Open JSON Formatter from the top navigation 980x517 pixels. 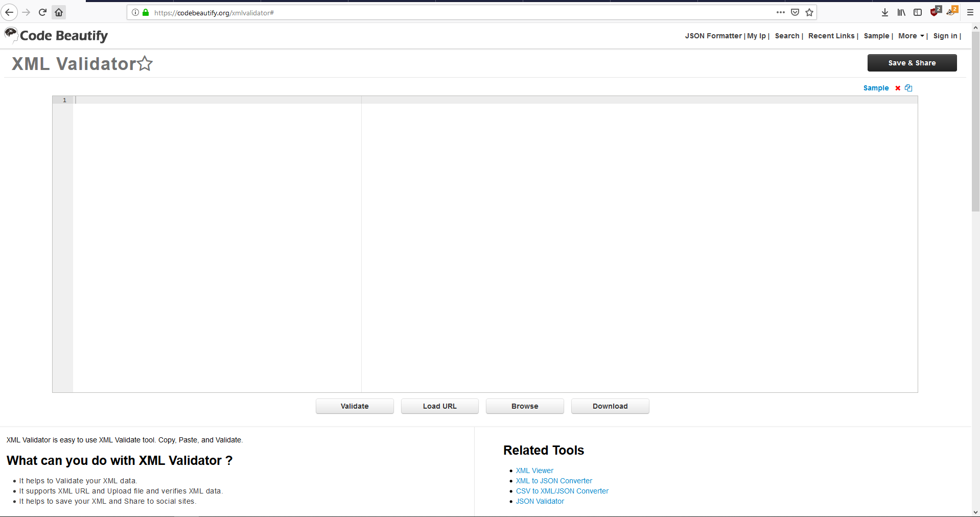pos(713,36)
